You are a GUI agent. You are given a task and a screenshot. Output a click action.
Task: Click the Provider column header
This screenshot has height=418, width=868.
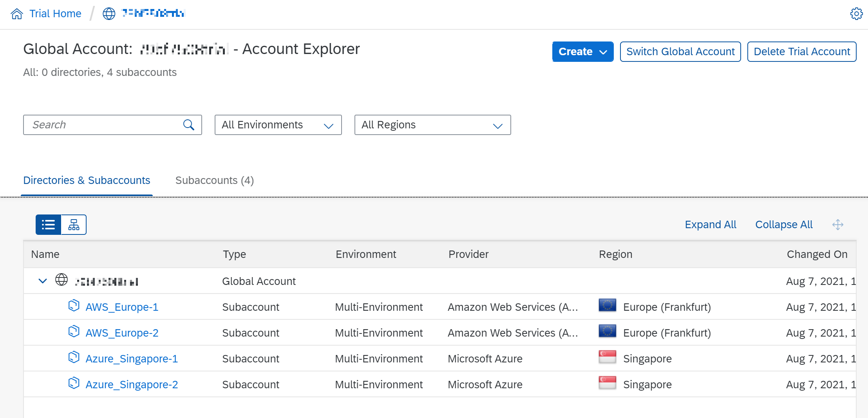468,254
